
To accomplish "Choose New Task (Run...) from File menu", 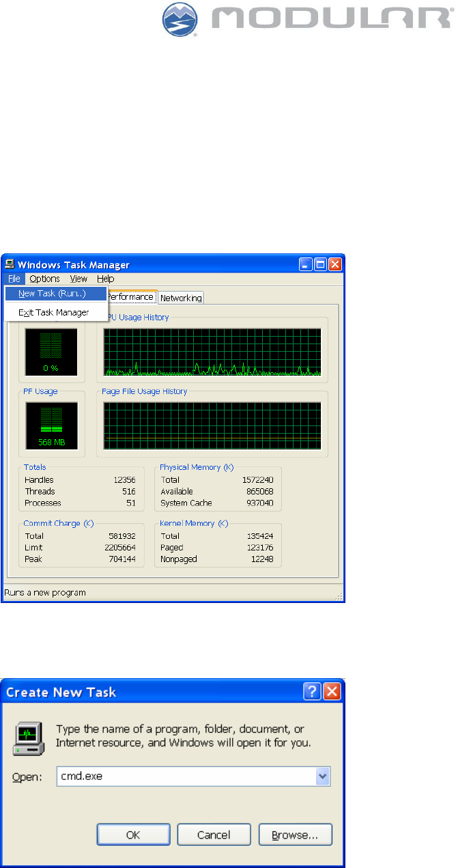I will tap(56, 294).
